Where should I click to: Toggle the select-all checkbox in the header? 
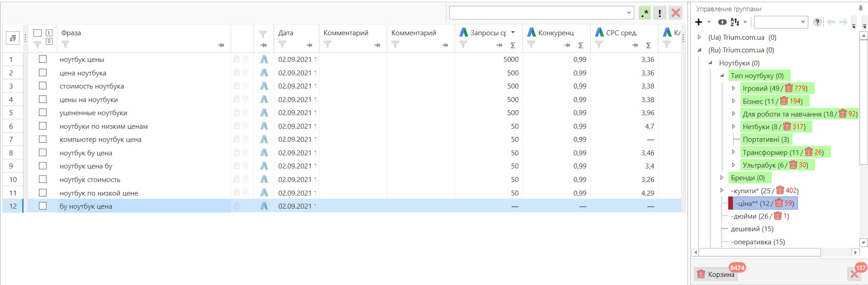click(x=38, y=33)
